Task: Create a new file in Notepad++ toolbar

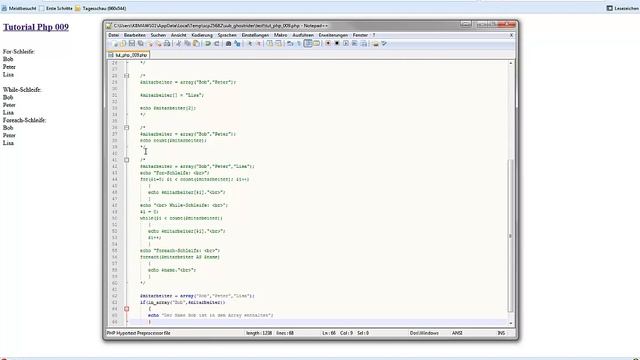Action: 116,44
